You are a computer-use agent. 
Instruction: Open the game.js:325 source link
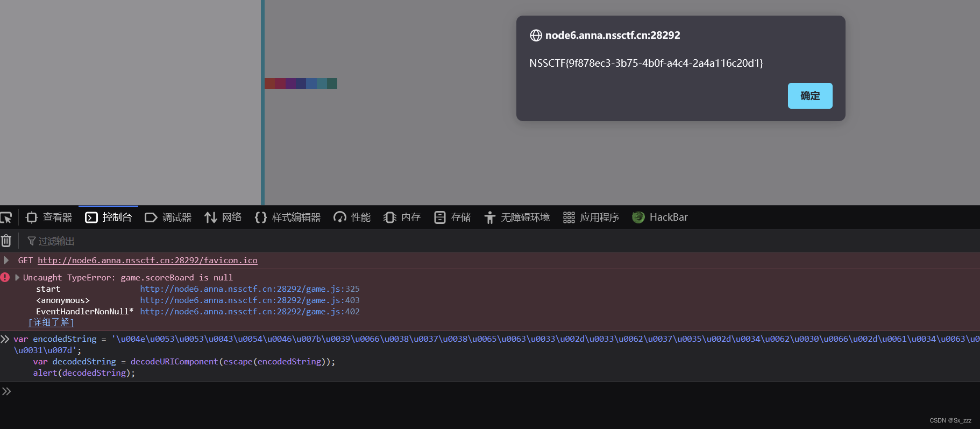pos(250,289)
